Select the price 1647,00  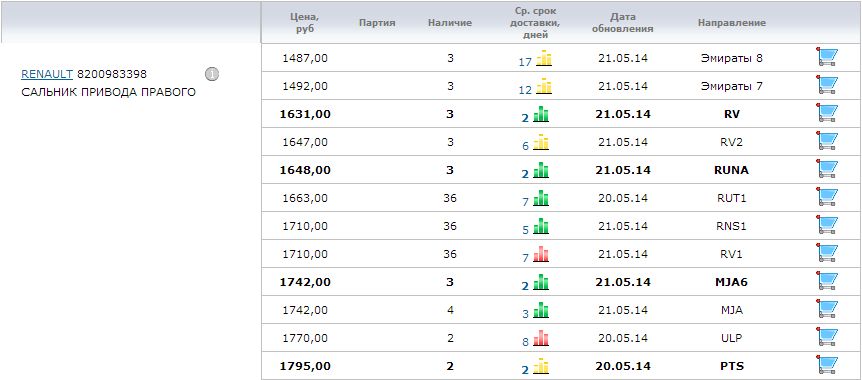305,142
